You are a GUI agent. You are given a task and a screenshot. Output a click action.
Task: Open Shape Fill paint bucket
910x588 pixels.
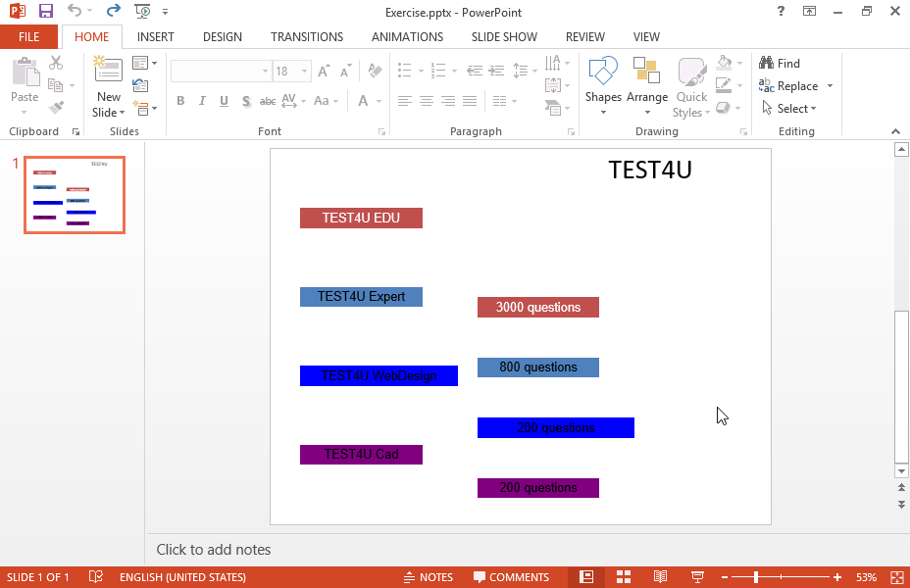(724, 63)
